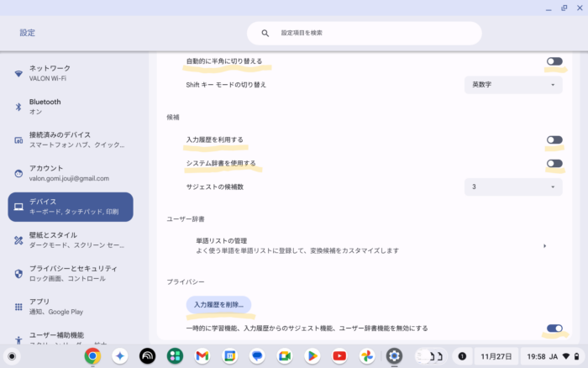Screen dimensions: 588x368
Task: Open Shift キー モード dropdown showing 英数字
Action: click(x=513, y=85)
